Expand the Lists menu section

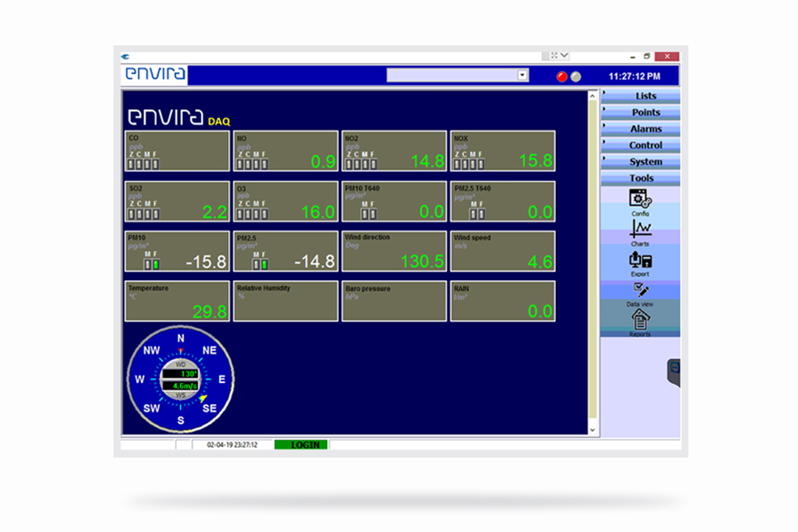click(640, 96)
